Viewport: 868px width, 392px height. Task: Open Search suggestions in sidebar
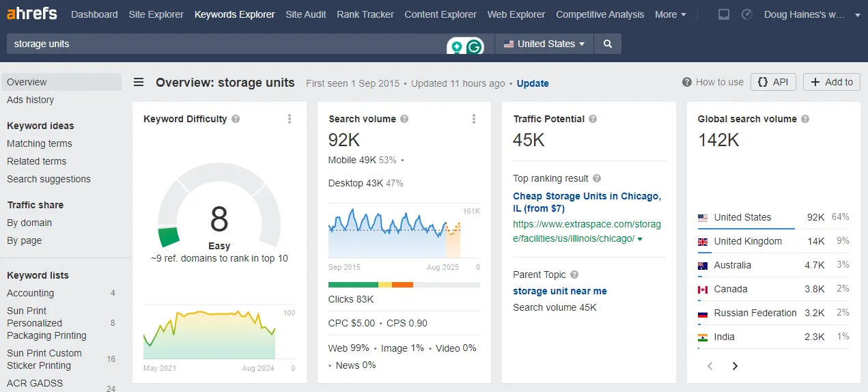pyautogui.click(x=48, y=179)
